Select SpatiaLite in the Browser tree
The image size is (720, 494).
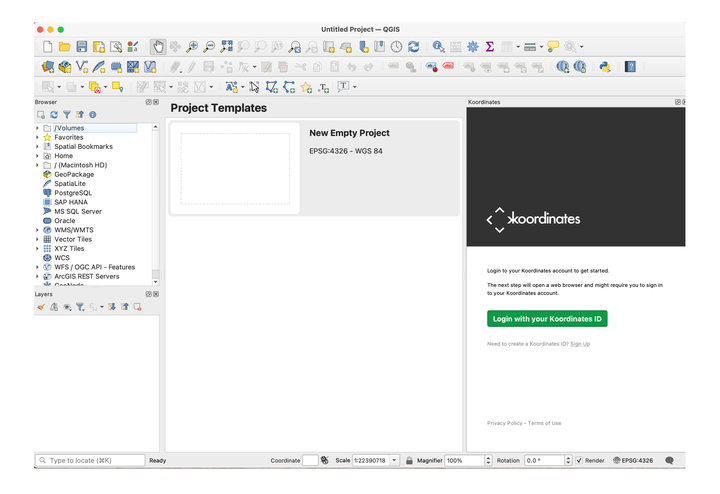tap(70, 184)
